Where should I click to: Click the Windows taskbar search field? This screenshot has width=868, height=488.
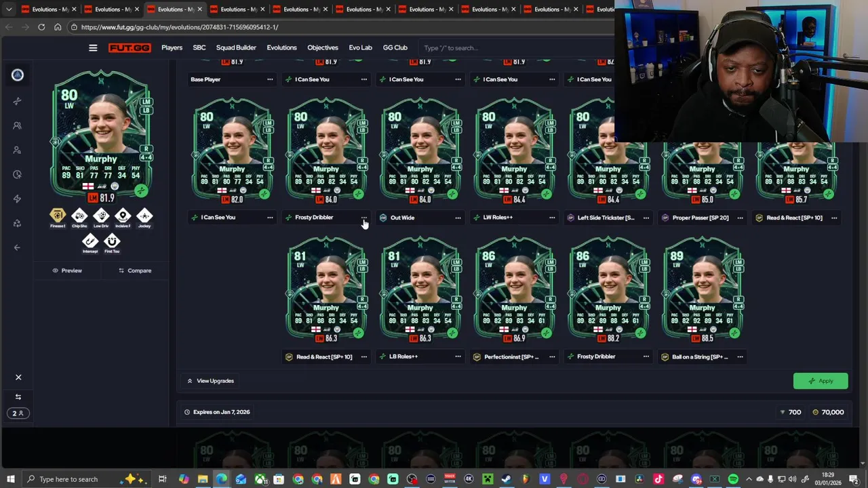pos(87,479)
